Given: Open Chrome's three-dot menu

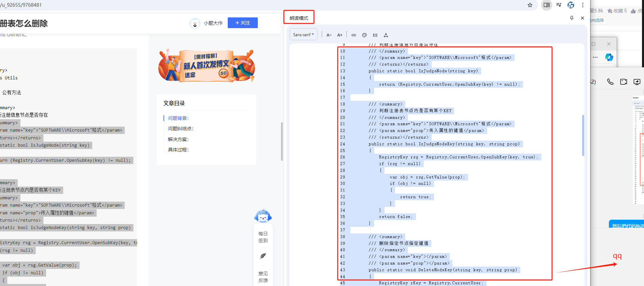Looking at the screenshot, I should coord(583,5).
